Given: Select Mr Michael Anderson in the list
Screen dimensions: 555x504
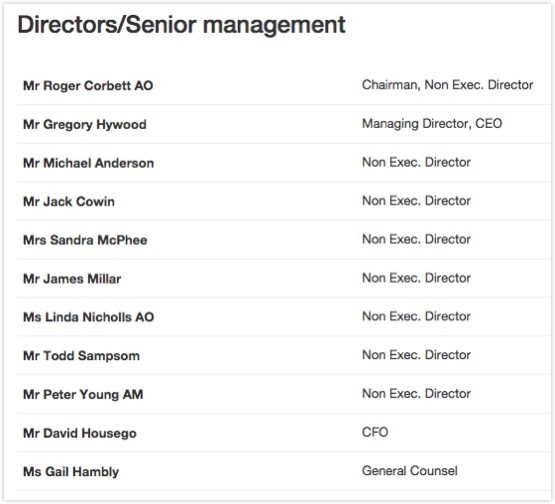Looking at the screenshot, I should [88, 163].
